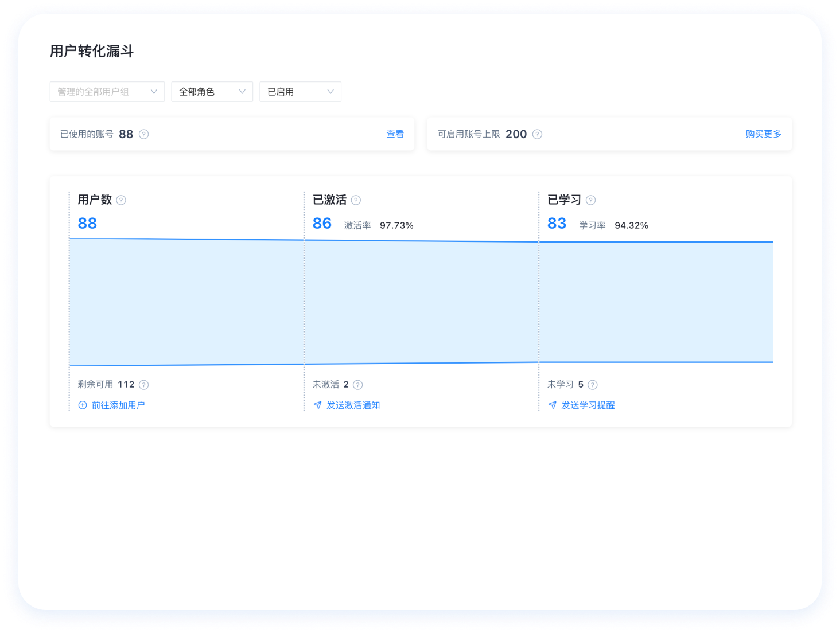Open help icon next to 已使用的账号 88
This screenshot has height=633, width=840.
(x=144, y=134)
